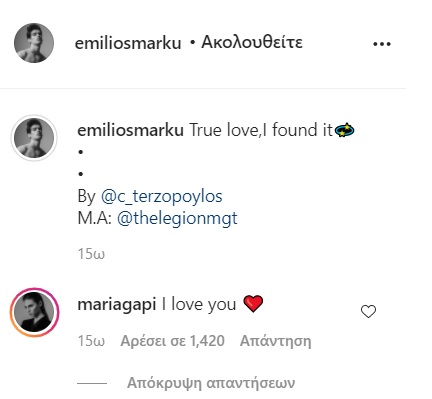
Task: View mariagapi's story via ringed avatar
Action: tap(34, 312)
